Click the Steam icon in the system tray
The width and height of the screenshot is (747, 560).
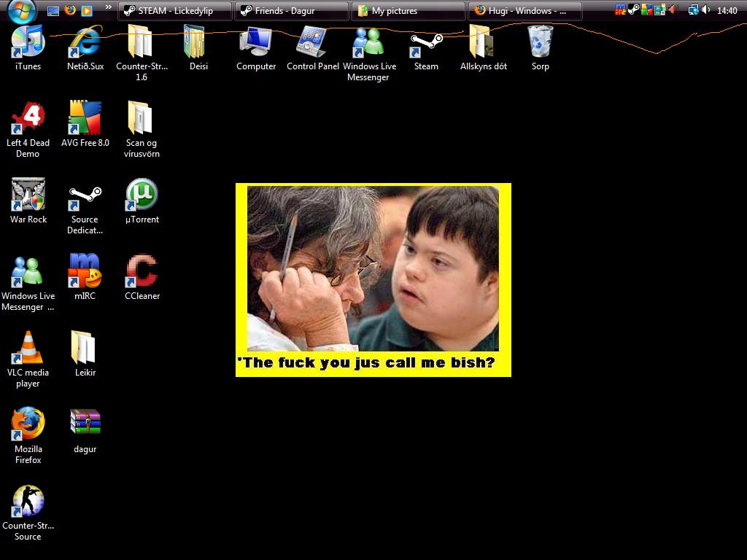[634, 9]
